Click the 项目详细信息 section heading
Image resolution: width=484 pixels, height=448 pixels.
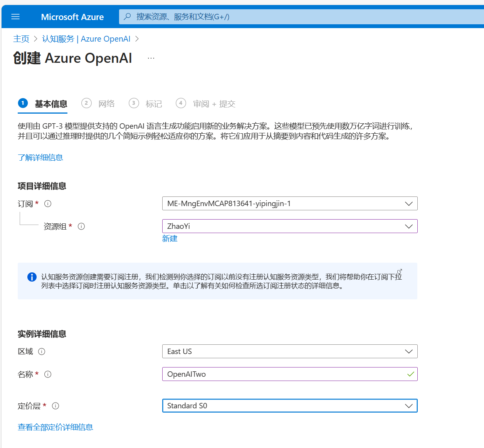(42, 186)
